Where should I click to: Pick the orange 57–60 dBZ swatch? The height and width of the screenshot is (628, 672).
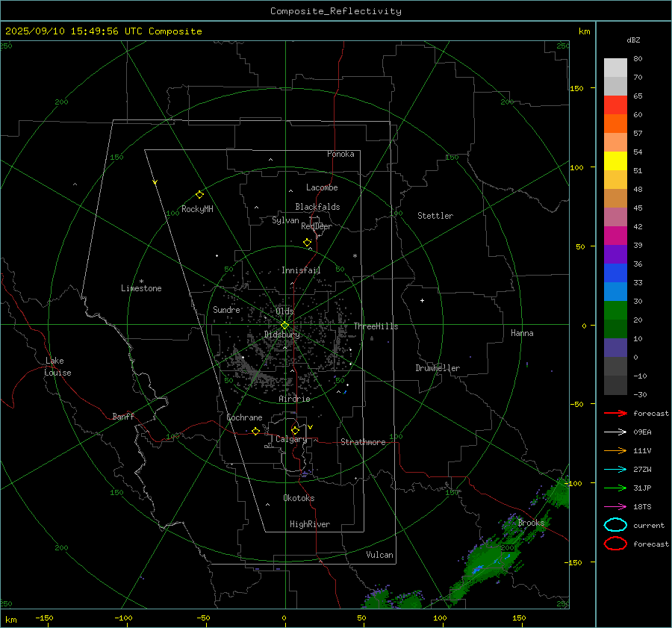[615, 123]
